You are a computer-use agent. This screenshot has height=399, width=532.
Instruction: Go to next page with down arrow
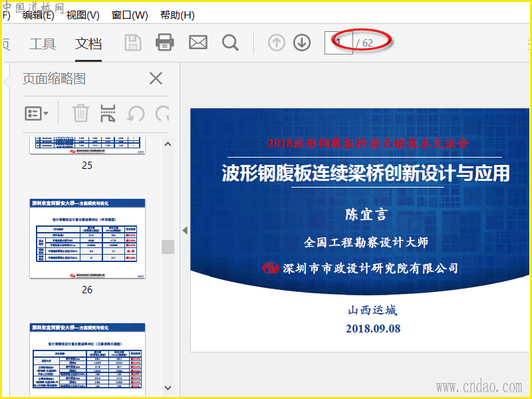[x=302, y=43]
